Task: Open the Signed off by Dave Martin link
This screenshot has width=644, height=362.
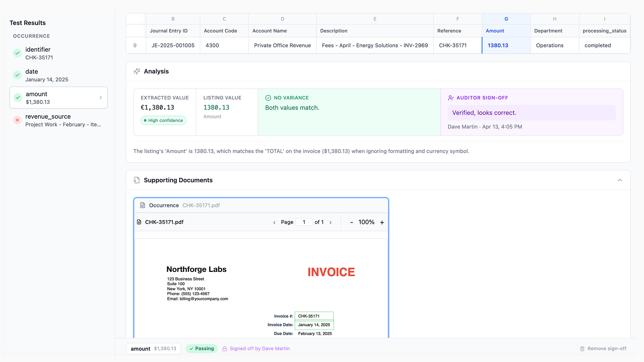Action: tap(260, 348)
